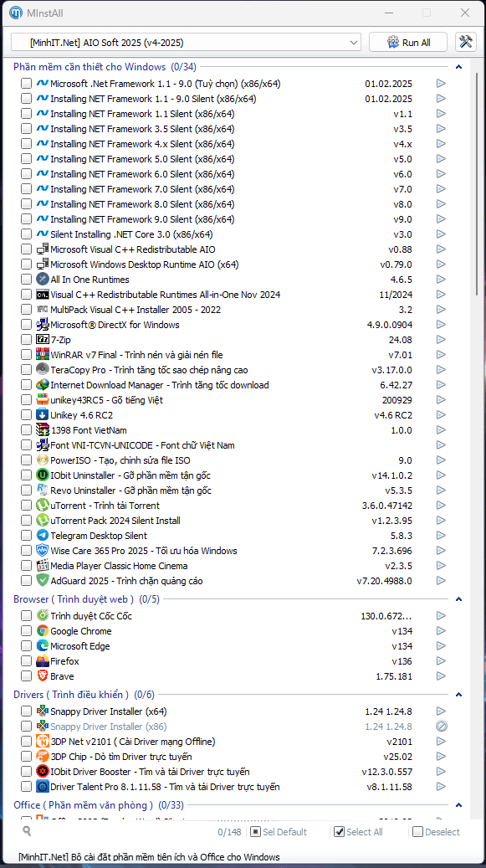Click the MInstAll title bar app icon
The image size is (486, 868).
16,13
